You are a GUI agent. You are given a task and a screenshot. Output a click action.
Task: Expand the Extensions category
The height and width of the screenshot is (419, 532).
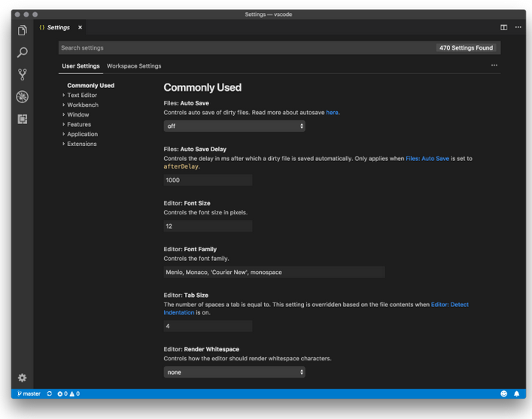click(x=81, y=144)
